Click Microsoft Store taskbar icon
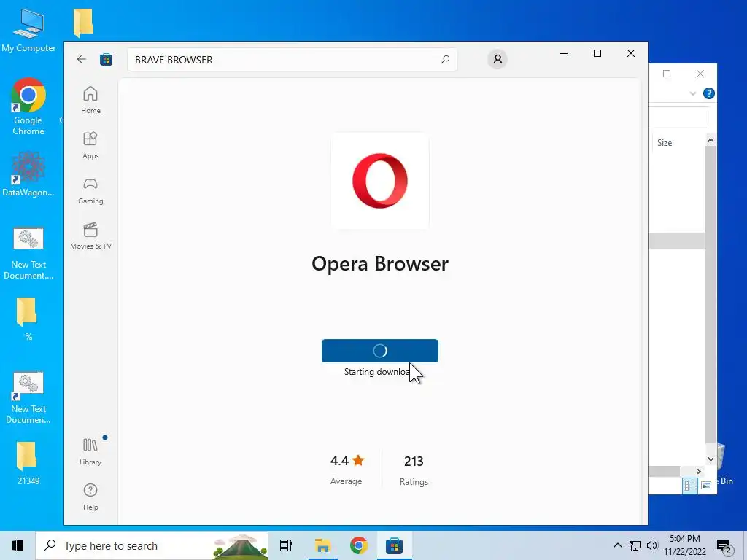This screenshot has height=560, width=747. click(x=395, y=545)
